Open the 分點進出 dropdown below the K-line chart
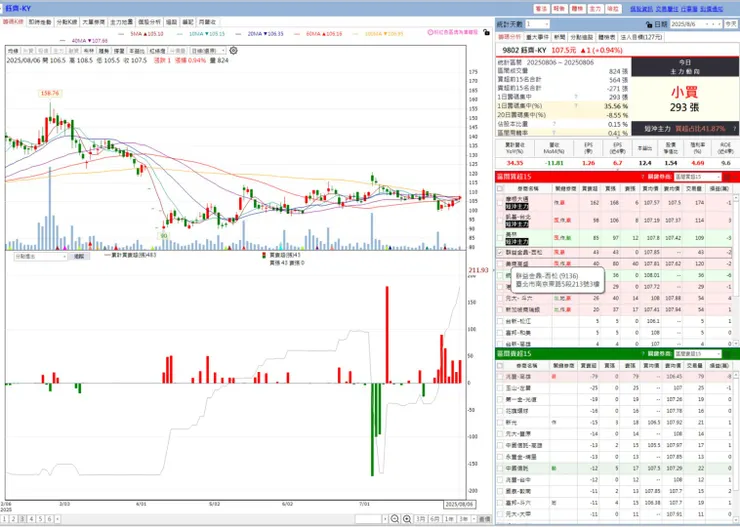Viewport: 740px width, 527px height. pyautogui.click(x=41, y=257)
